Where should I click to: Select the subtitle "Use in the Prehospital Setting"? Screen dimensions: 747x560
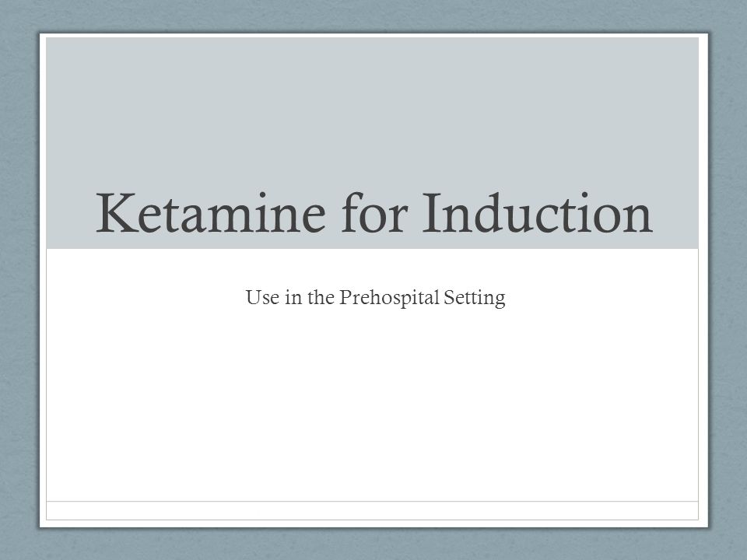[x=375, y=298]
